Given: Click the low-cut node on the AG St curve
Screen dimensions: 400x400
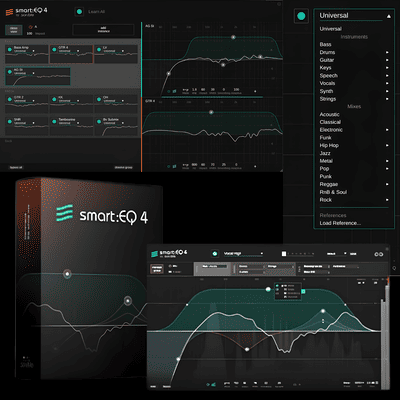Looking at the screenshot, I should (x=169, y=73).
